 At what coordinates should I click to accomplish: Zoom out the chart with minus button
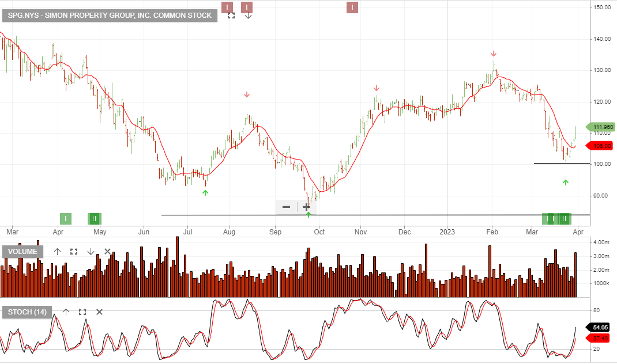pos(286,207)
